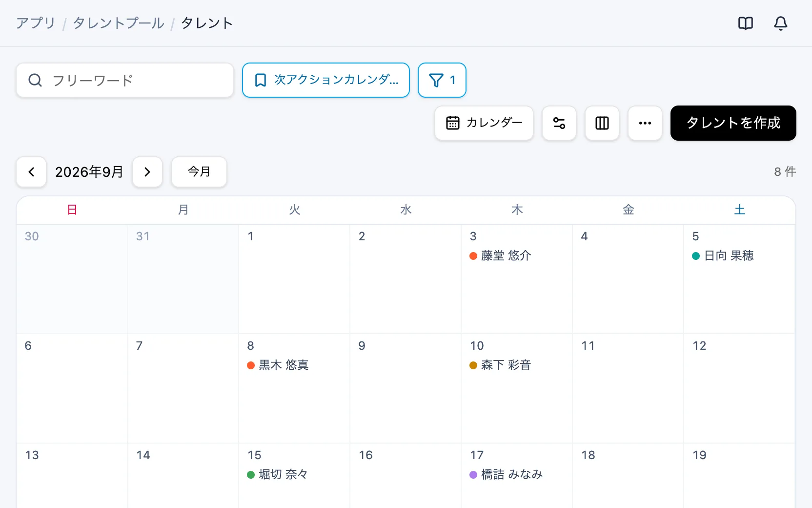This screenshot has height=508, width=812.
Task: Click the タレントを作成 button
Action: (x=733, y=123)
